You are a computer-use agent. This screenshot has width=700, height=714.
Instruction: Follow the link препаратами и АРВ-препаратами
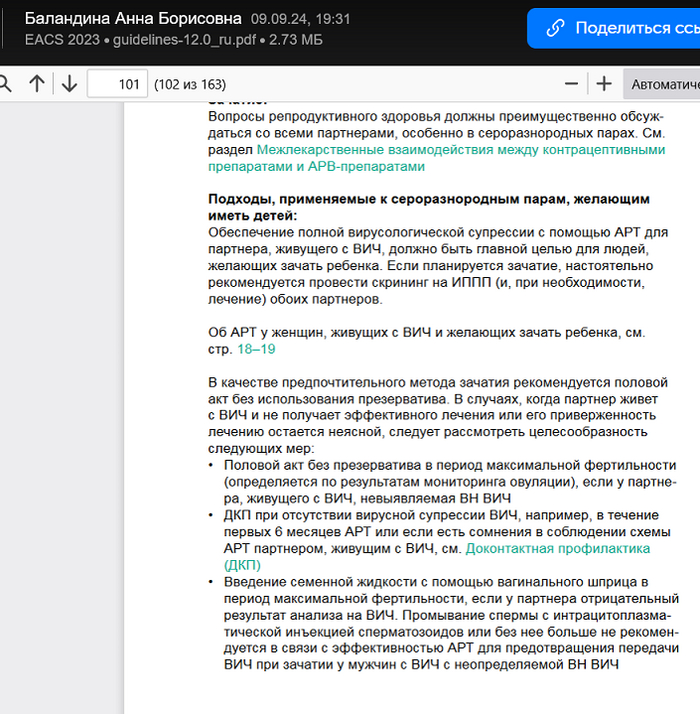317,167
